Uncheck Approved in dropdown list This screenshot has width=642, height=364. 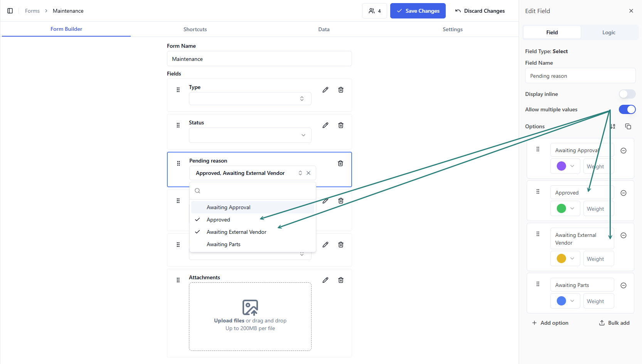click(218, 220)
